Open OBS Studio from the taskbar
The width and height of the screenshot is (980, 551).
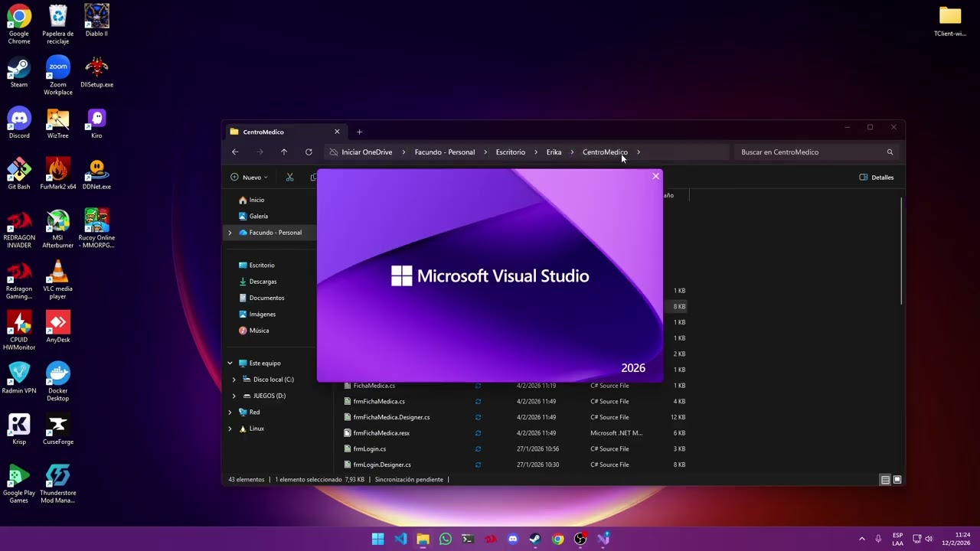pyautogui.click(x=580, y=539)
